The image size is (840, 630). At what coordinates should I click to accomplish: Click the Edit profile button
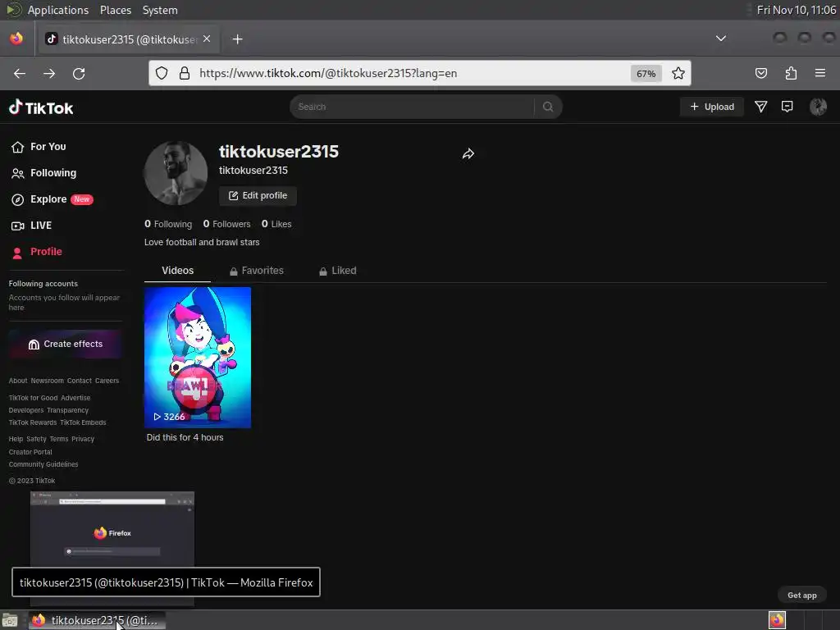point(258,195)
